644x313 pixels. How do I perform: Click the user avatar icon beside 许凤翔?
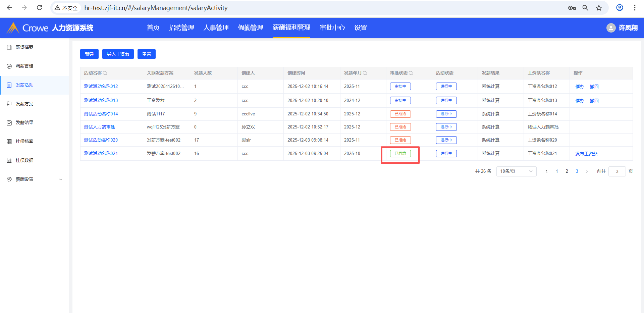tap(611, 28)
